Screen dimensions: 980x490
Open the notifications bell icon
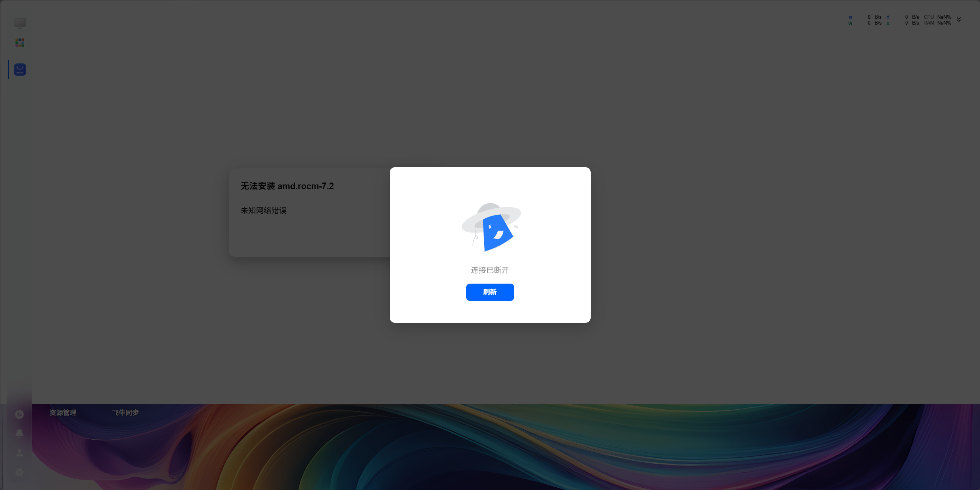coord(20,434)
